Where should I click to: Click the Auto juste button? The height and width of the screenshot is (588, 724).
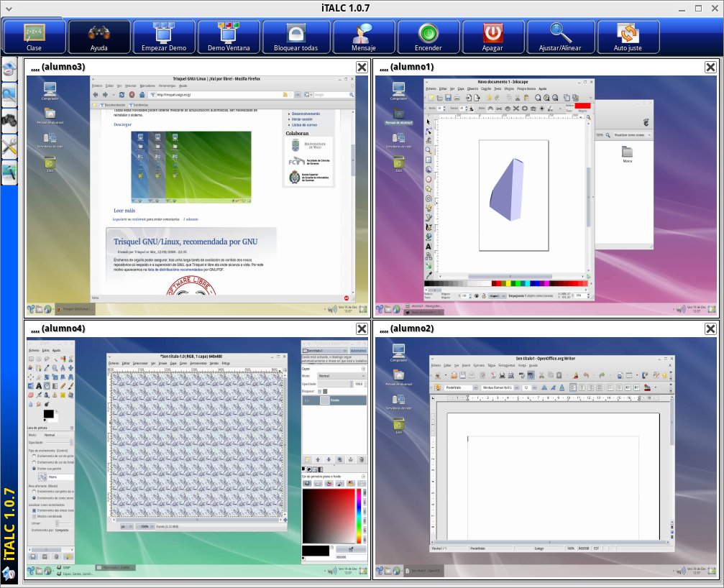(x=627, y=37)
